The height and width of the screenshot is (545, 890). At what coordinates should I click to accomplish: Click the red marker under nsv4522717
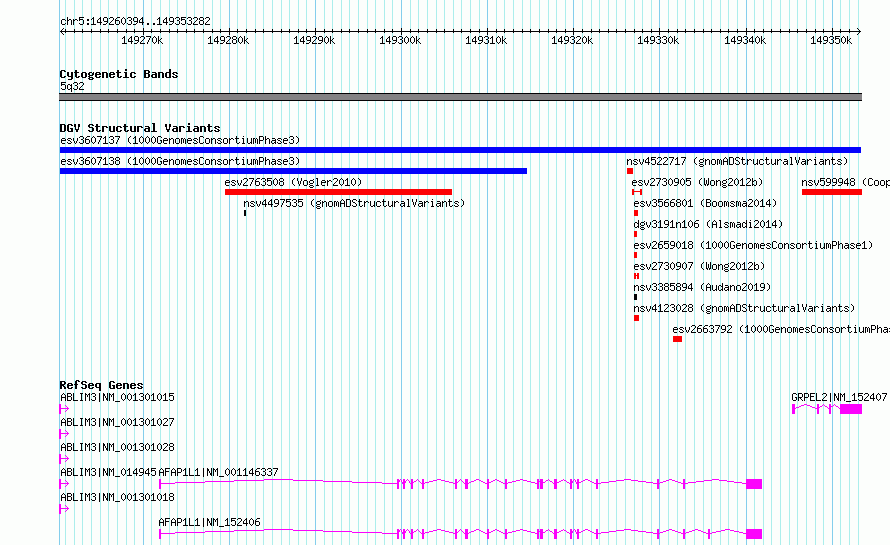(x=630, y=171)
